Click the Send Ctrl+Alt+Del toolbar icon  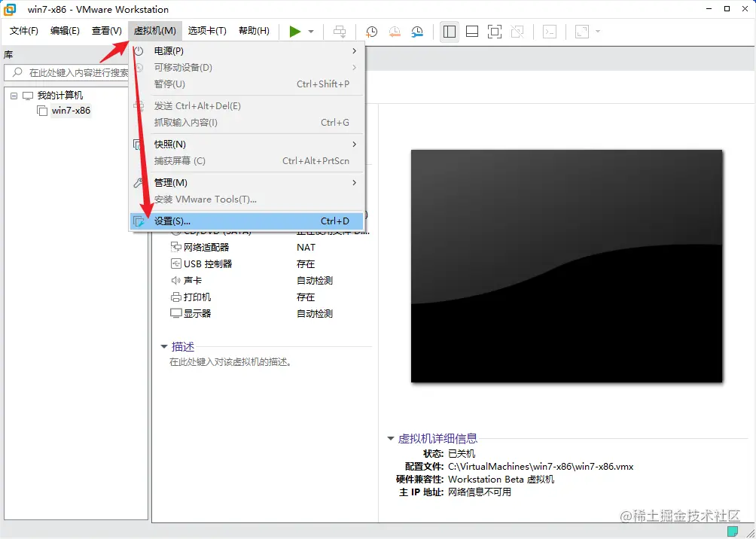point(340,32)
